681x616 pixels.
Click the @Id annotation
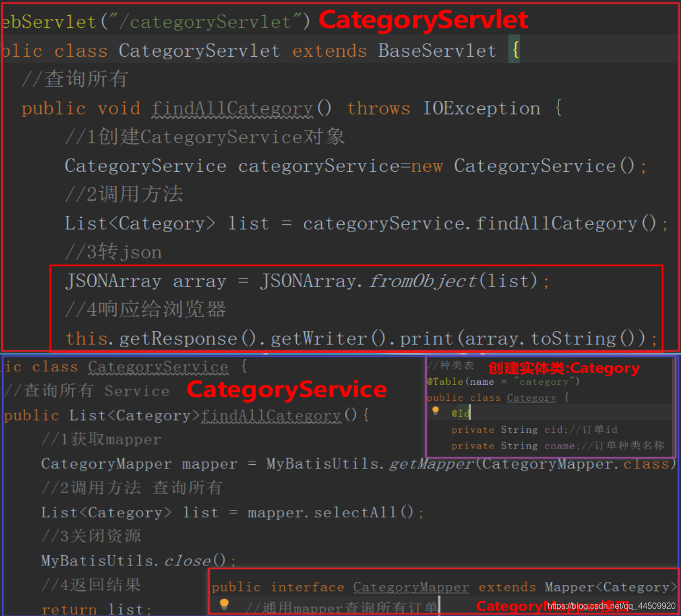pyautogui.click(x=460, y=414)
